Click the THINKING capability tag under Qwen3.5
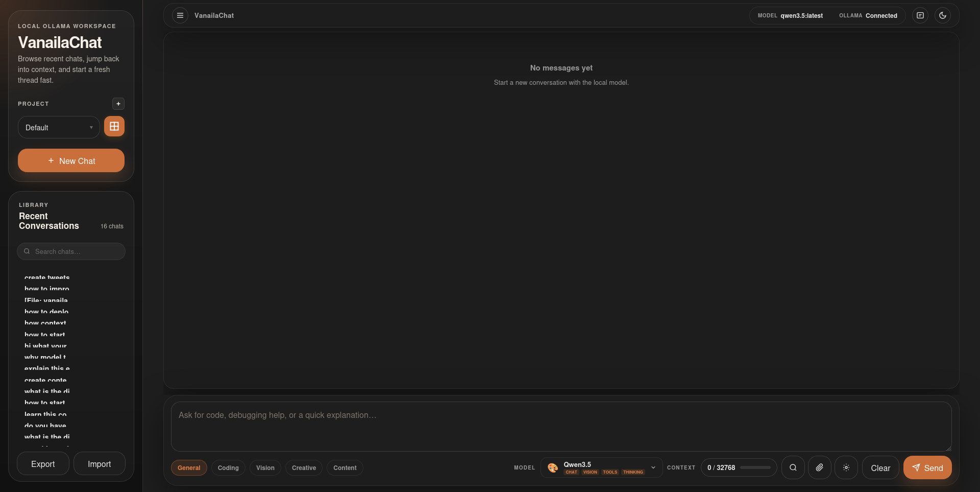 (633, 472)
